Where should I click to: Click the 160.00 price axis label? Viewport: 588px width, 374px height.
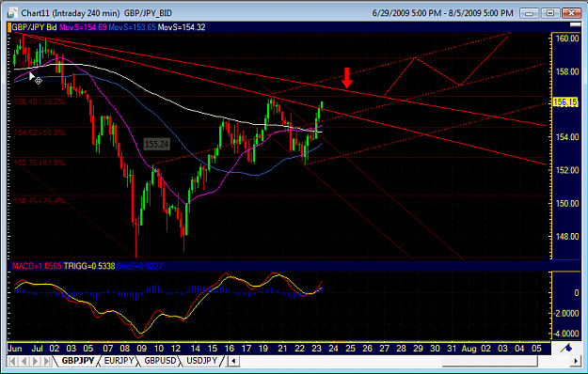[x=567, y=39]
